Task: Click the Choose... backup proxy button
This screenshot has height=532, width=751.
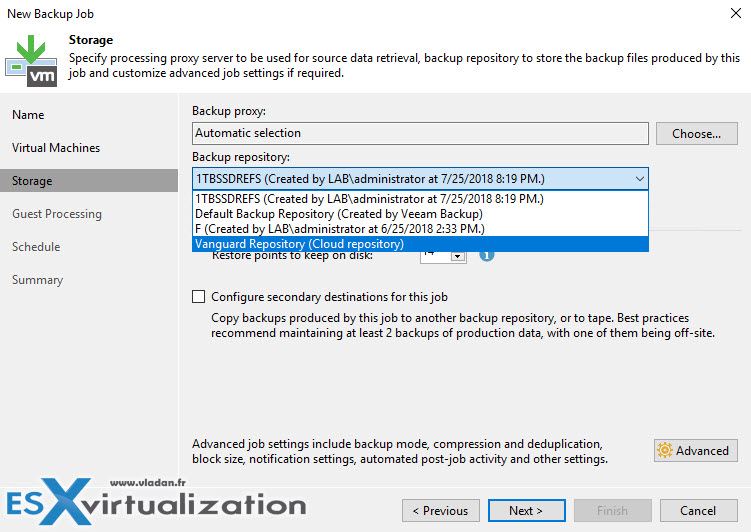Action: click(x=696, y=134)
